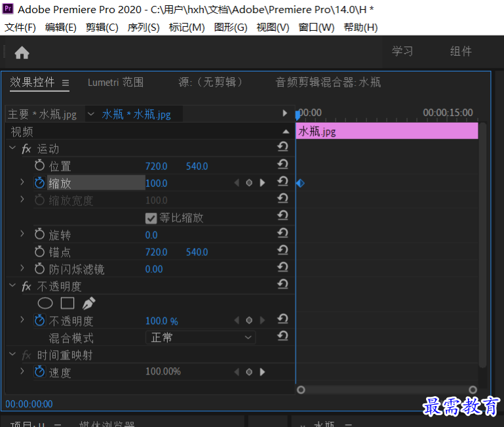Open the 混合模式 dropdown
Viewport: 504px width, 427px height.
tap(201, 338)
